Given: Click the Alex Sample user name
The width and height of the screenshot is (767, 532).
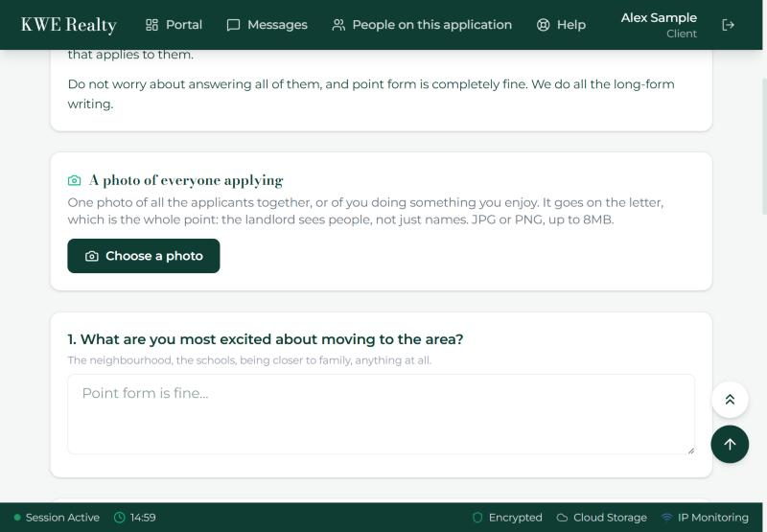Looking at the screenshot, I should (659, 17).
